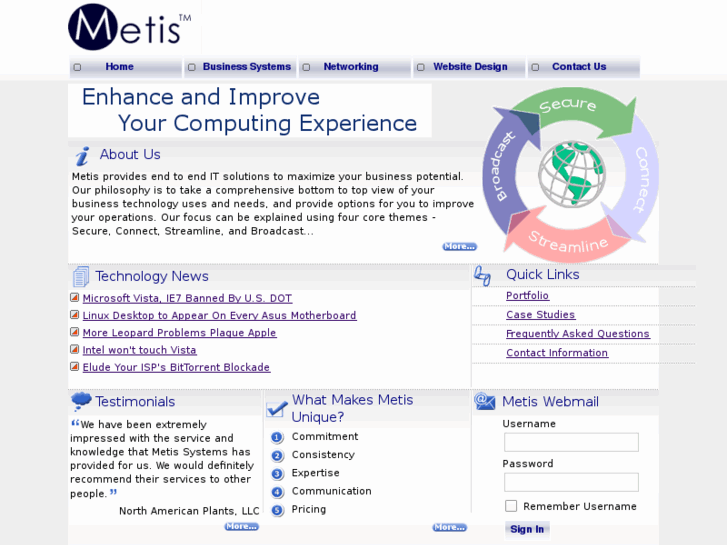Click the North American Plants, LLC attribution

[189, 511]
